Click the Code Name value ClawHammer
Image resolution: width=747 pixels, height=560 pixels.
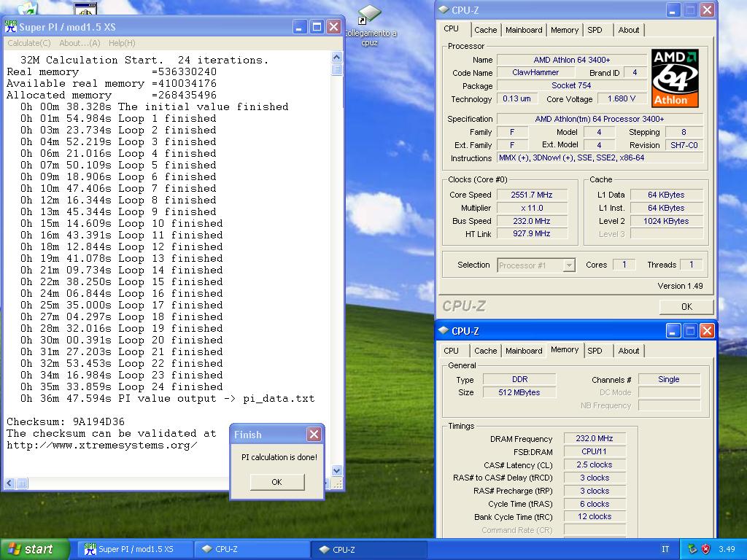(x=535, y=72)
